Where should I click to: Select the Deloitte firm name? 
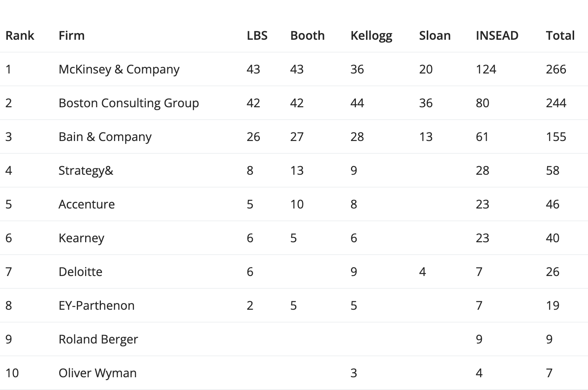click(x=81, y=272)
